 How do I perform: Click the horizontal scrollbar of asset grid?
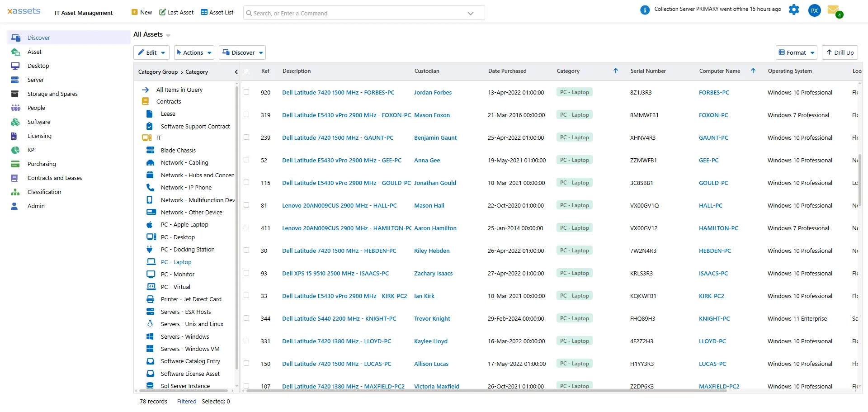[x=486, y=390]
